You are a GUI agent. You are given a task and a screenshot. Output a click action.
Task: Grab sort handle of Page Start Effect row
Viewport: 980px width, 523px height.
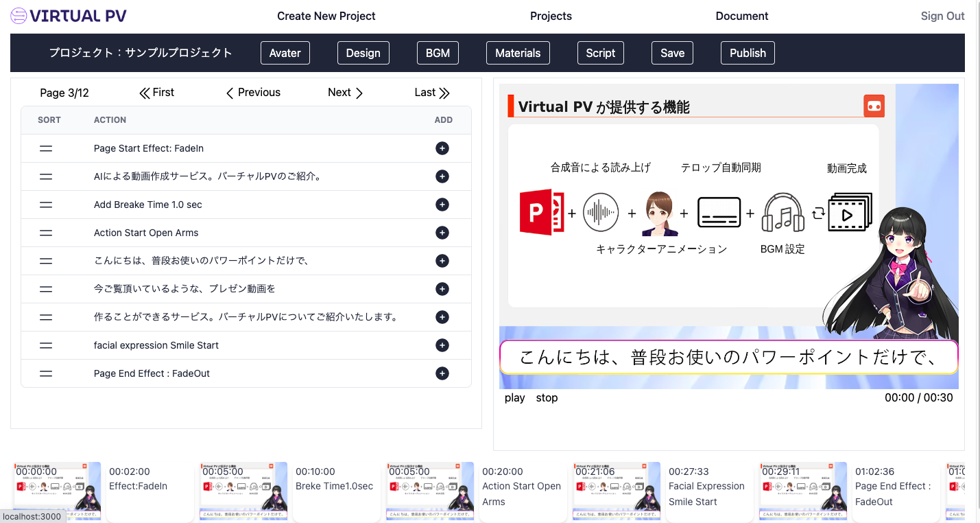[46, 148]
